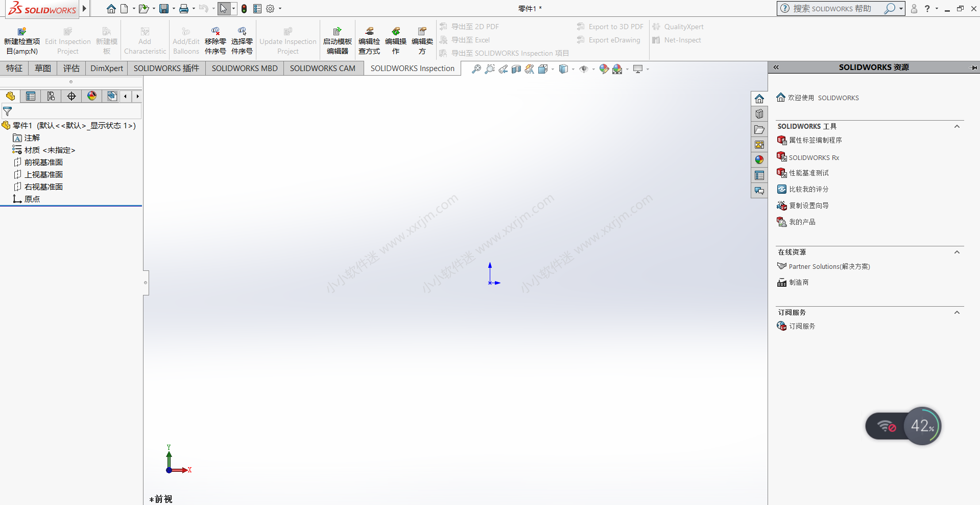Open View Palette icon in task pane
Viewport: 980px width, 505px height.
click(759, 145)
